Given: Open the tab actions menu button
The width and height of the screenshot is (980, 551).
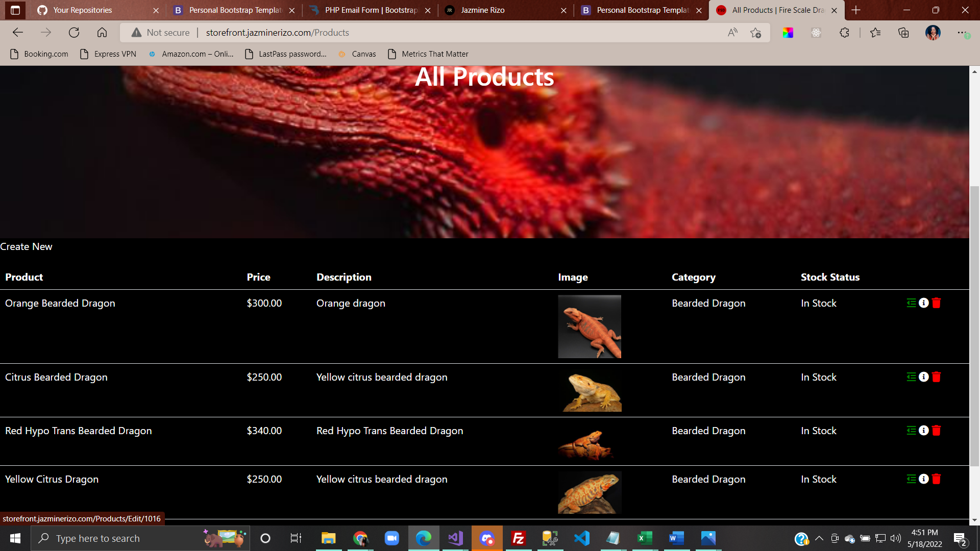Looking at the screenshot, I should click(x=15, y=10).
